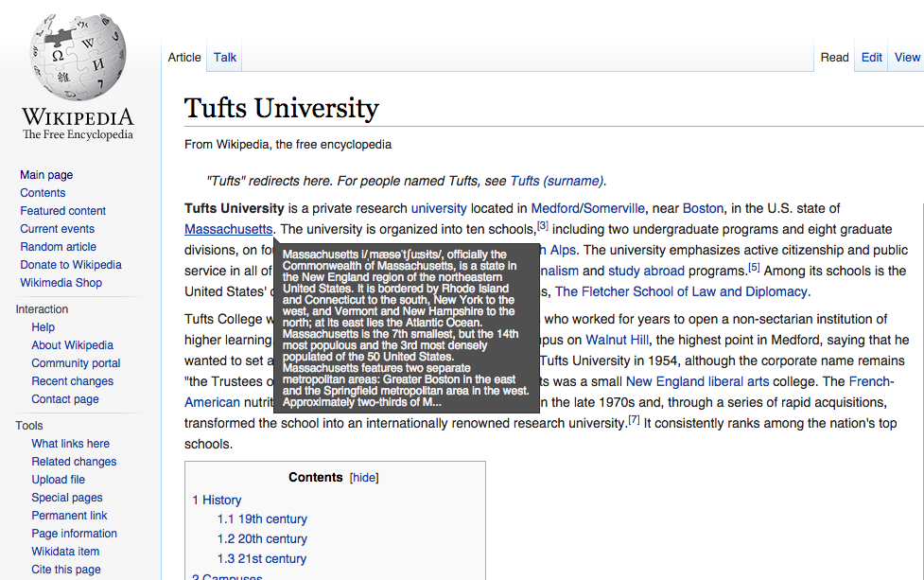Open the Article tab
The width and height of the screenshot is (924, 580).
point(184,57)
